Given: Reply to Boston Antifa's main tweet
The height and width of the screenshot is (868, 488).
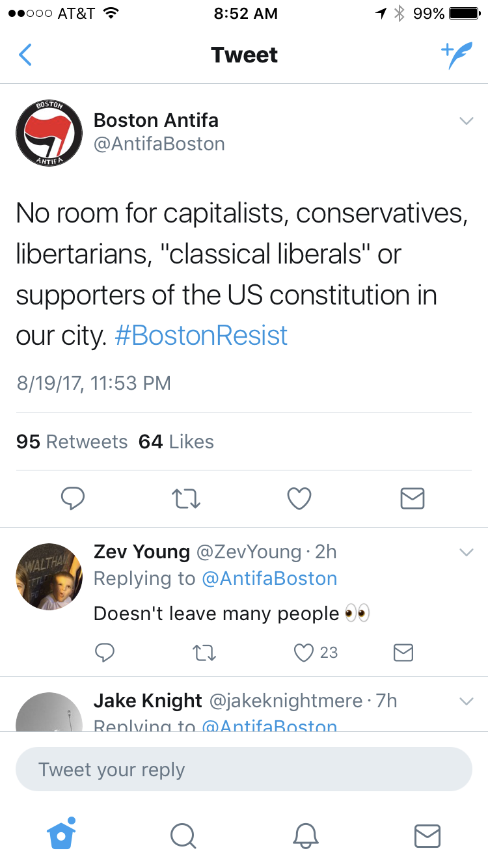Looking at the screenshot, I should tap(73, 498).
